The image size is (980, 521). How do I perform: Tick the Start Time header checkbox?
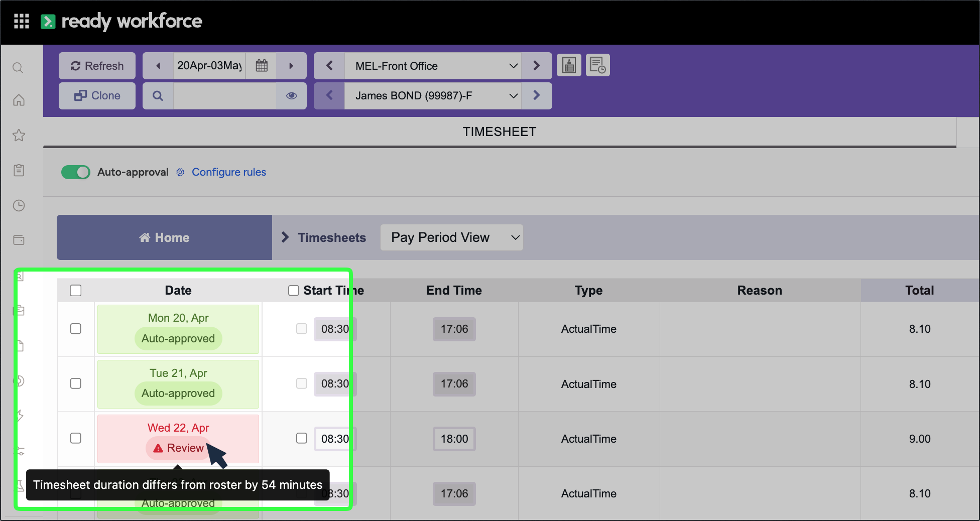click(x=294, y=291)
